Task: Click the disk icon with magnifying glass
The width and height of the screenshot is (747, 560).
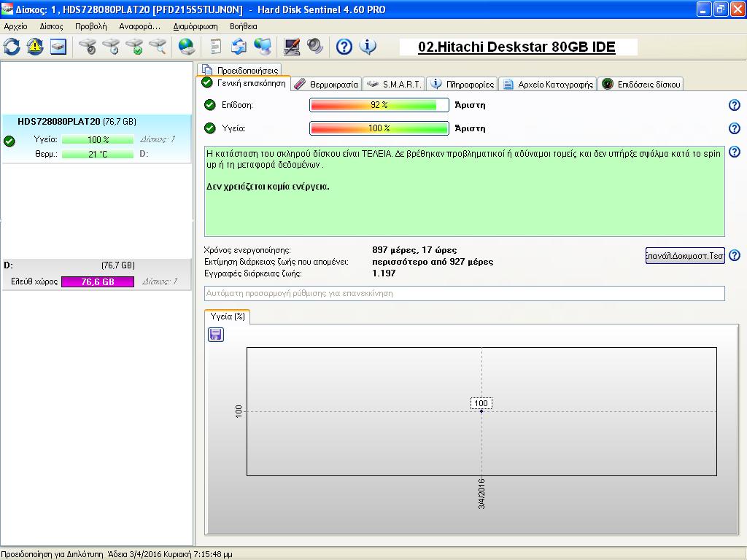Action: [x=158, y=47]
